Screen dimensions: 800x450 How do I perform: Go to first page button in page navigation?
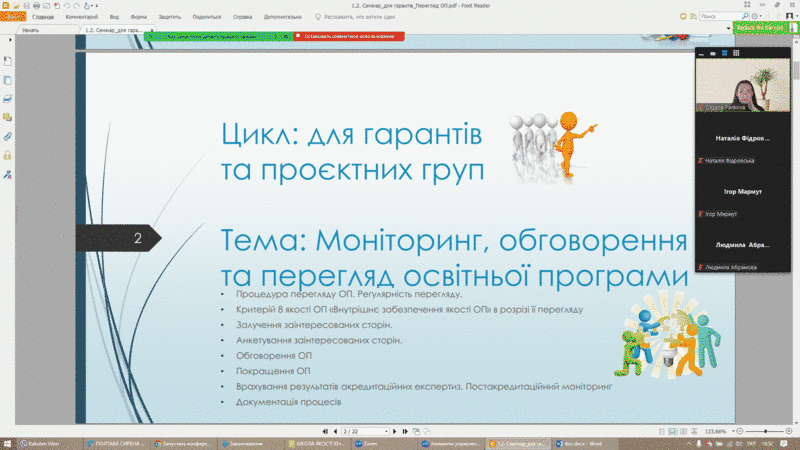[x=325, y=432]
